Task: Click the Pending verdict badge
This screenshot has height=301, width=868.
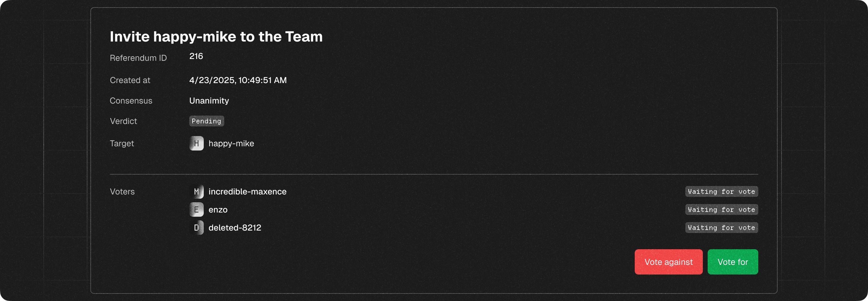Action: [206, 121]
